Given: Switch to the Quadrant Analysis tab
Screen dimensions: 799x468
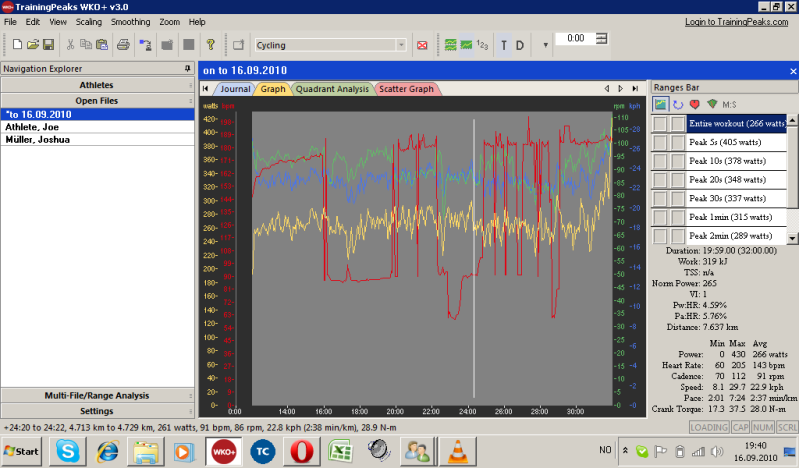Looking at the screenshot, I should 333,89.
